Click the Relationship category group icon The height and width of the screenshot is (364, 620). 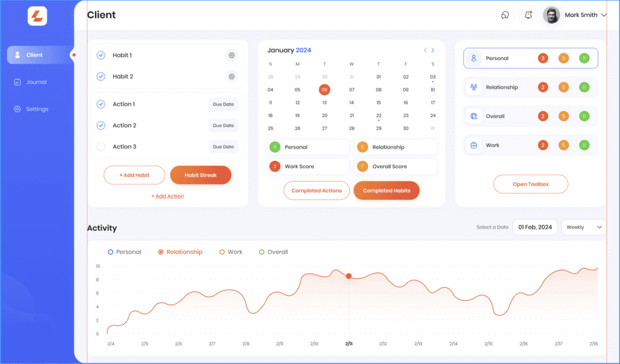474,87
